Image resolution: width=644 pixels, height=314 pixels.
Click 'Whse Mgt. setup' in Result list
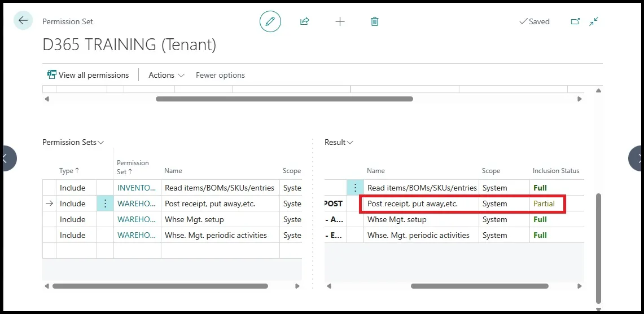click(397, 220)
